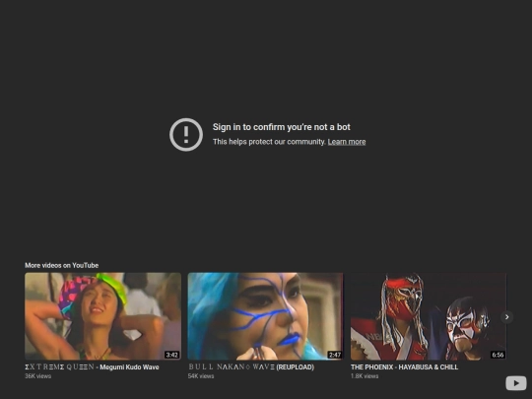Click the 3:42 duration badge
Viewport: 532px width, 399px height.
[171, 355]
